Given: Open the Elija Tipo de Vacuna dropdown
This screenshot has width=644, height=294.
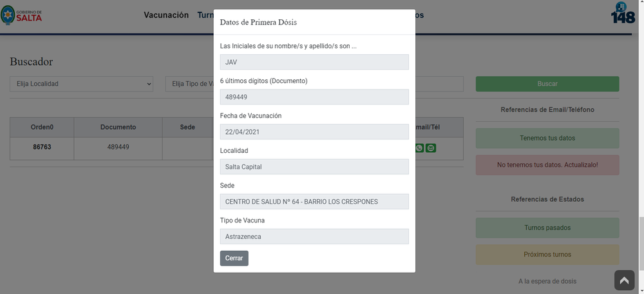Looking at the screenshot, I should coord(189,84).
